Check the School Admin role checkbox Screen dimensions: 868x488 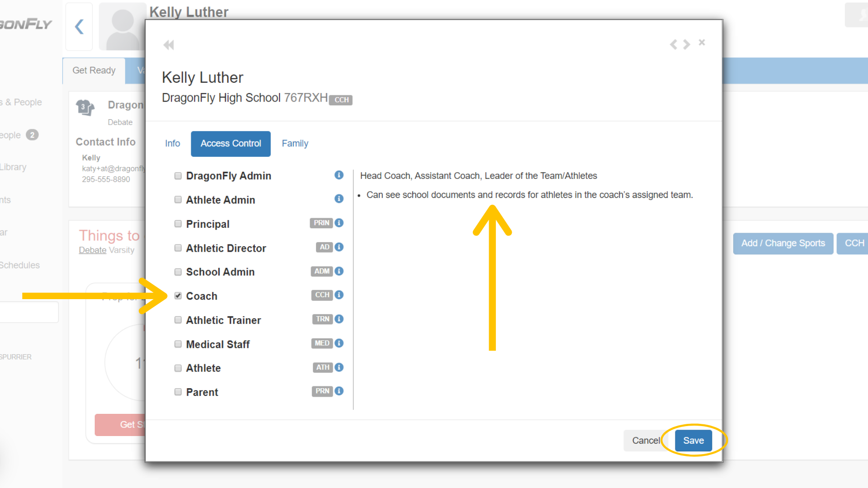pyautogui.click(x=178, y=272)
